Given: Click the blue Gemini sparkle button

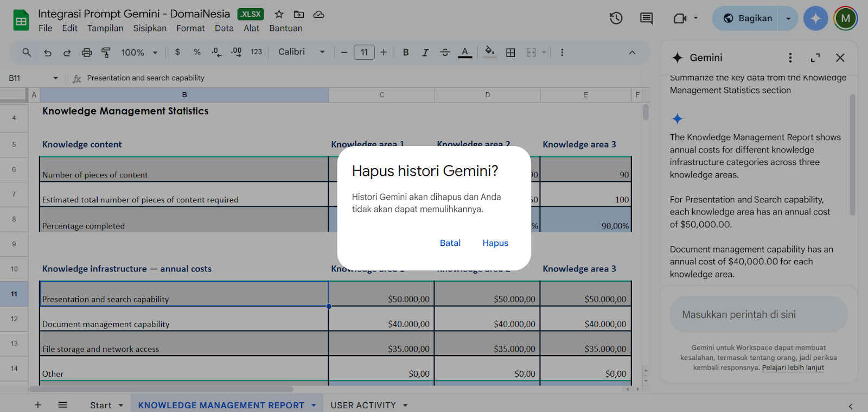Looking at the screenshot, I should pyautogui.click(x=815, y=18).
